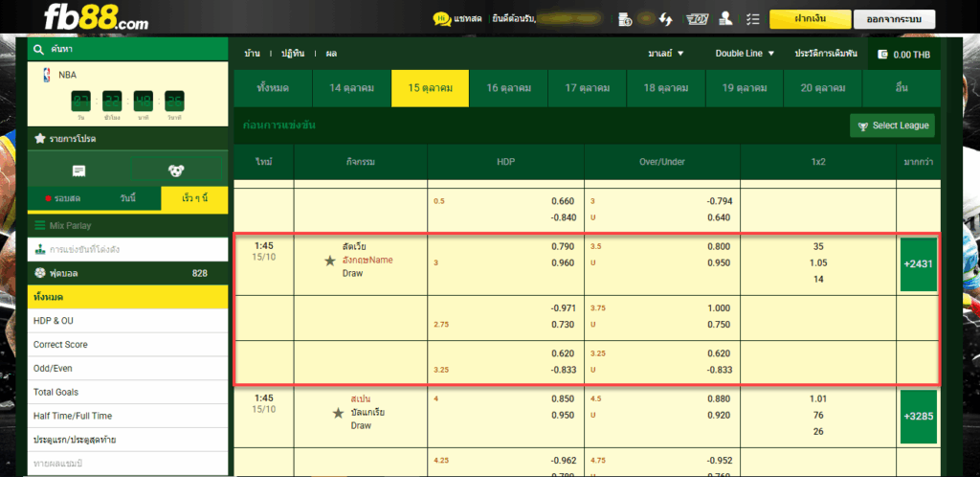Select HDP & OU sidebar item
The image size is (980, 477).
coord(127,321)
